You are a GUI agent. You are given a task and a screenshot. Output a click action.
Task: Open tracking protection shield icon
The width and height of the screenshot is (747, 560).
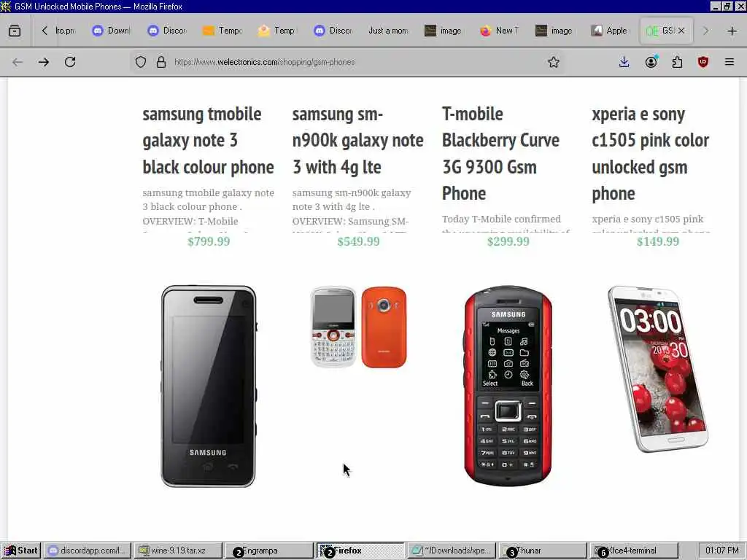click(141, 62)
